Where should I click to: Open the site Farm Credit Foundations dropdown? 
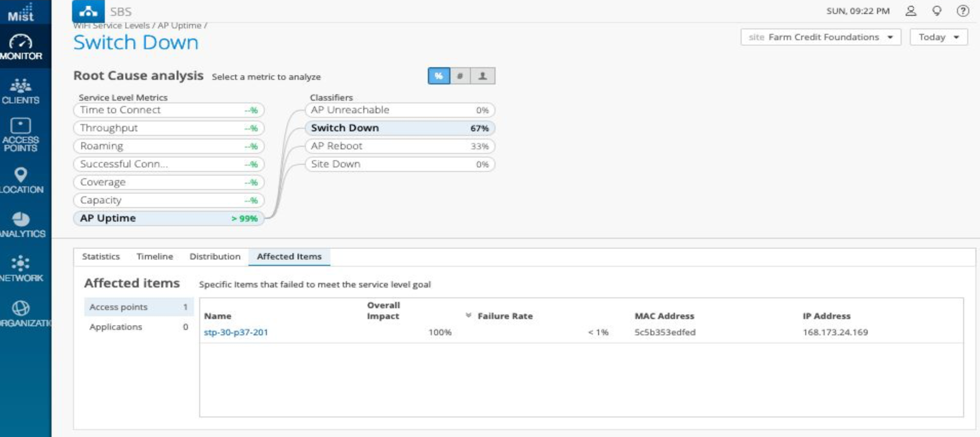tap(820, 37)
